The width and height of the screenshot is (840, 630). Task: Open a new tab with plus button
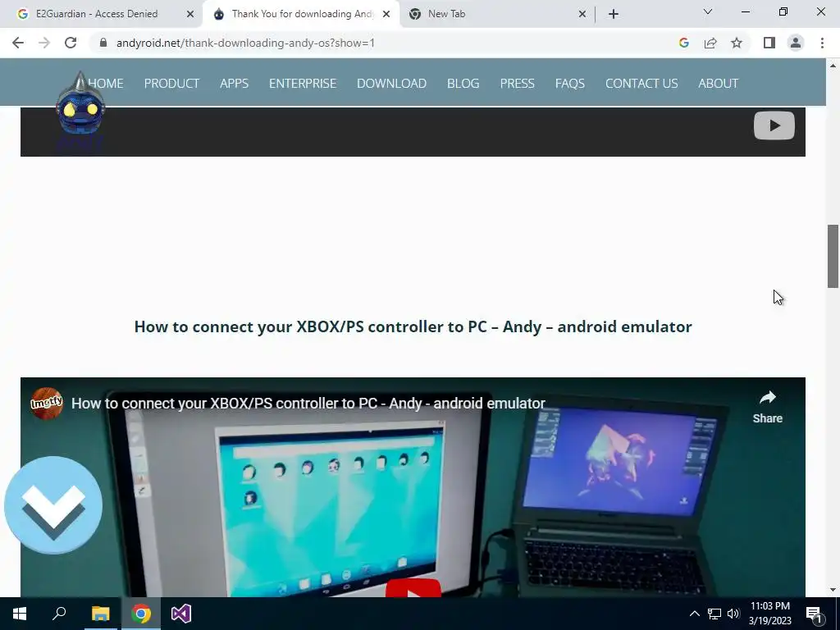614,14
